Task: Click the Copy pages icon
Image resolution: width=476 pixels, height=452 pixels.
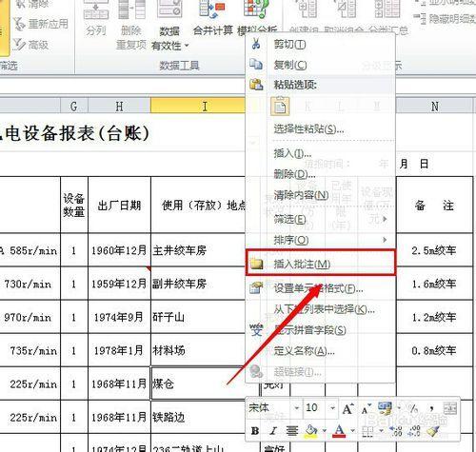Action: [x=256, y=65]
